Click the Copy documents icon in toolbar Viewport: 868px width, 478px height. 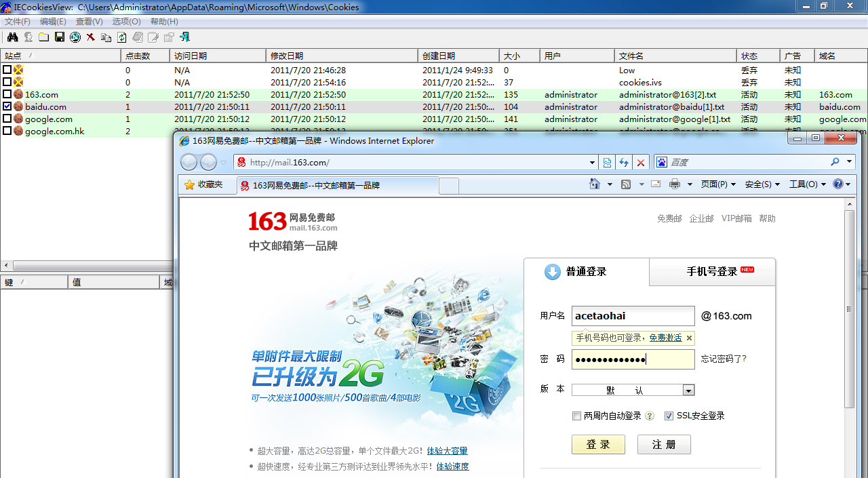pyautogui.click(x=106, y=37)
